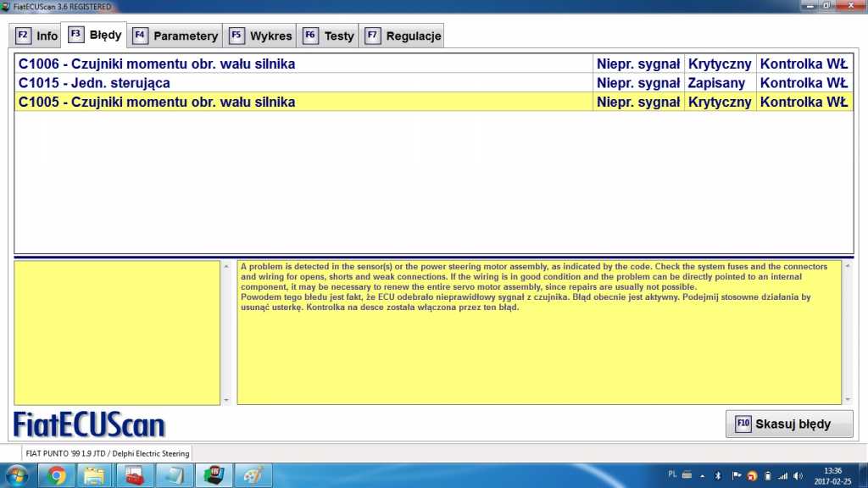Show hidden system tray icons
This screenshot has height=488, width=868.
click(704, 475)
